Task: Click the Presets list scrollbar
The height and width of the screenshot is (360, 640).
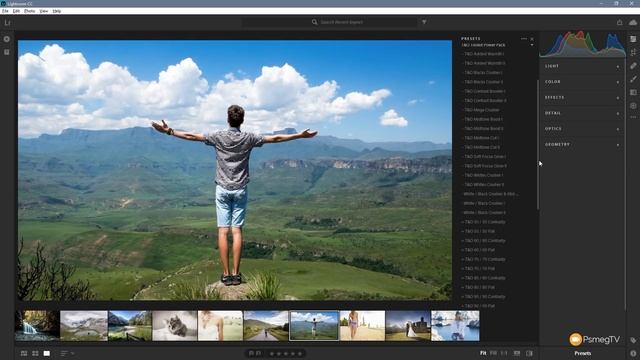Action: click(x=538, y=145)
